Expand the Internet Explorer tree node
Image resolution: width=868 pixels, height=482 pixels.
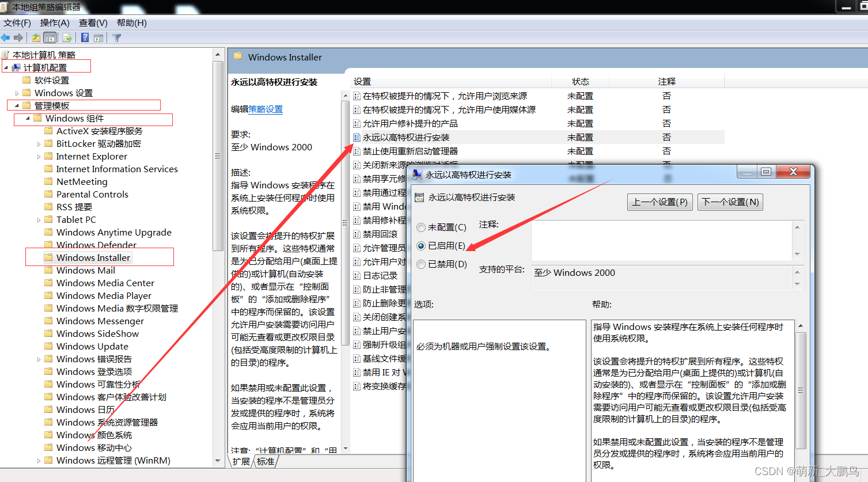(39, 157)
